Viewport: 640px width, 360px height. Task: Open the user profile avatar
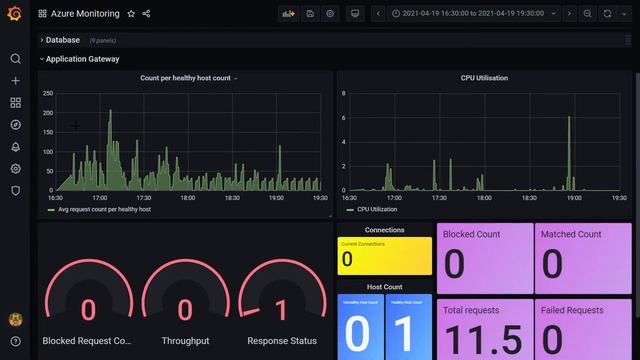(16, 320)
